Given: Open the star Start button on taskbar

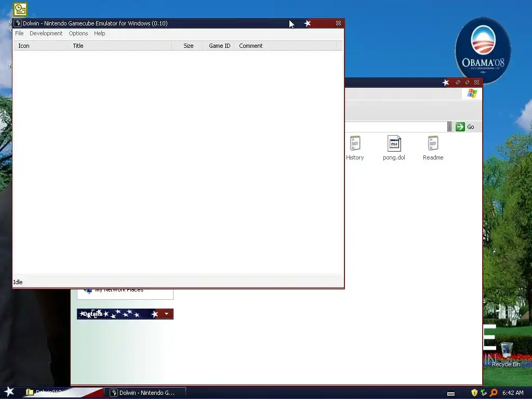Looking at the screenshot, I should [x=9, y=392].
